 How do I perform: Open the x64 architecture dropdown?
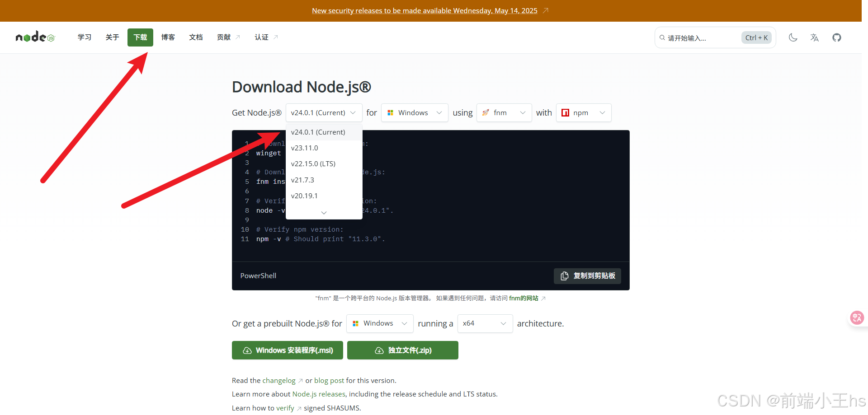(485, 324)
